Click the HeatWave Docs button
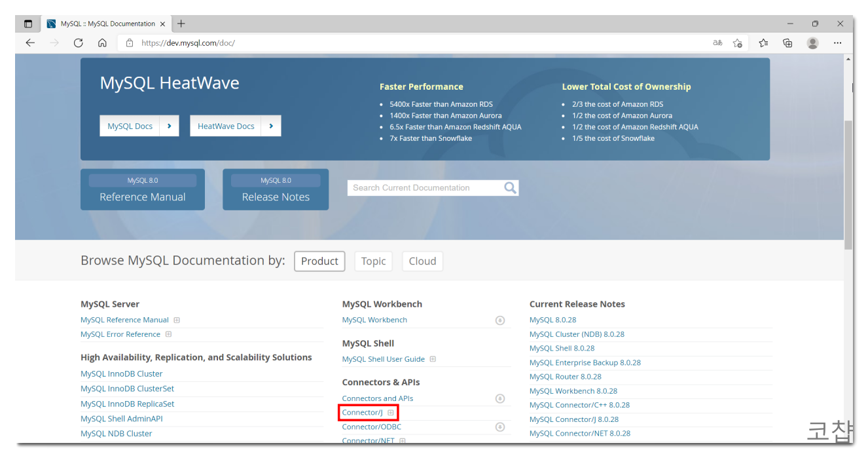Viewport: 868px width, 458px height. click(236, 126)
